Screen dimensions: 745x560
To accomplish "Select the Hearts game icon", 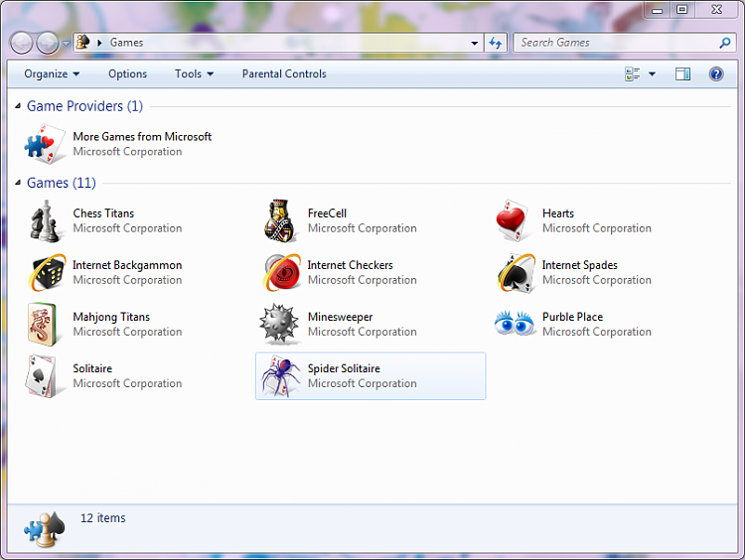I will 512,220.
